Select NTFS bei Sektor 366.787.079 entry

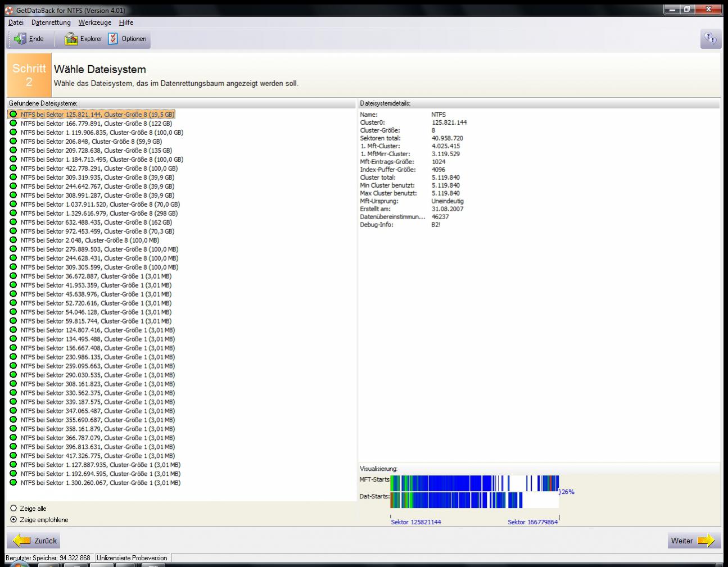click(x=92, y=438)
